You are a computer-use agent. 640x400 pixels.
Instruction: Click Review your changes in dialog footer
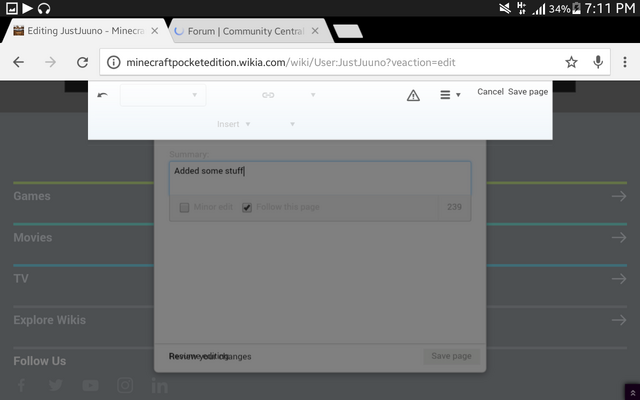click(210, 356)
